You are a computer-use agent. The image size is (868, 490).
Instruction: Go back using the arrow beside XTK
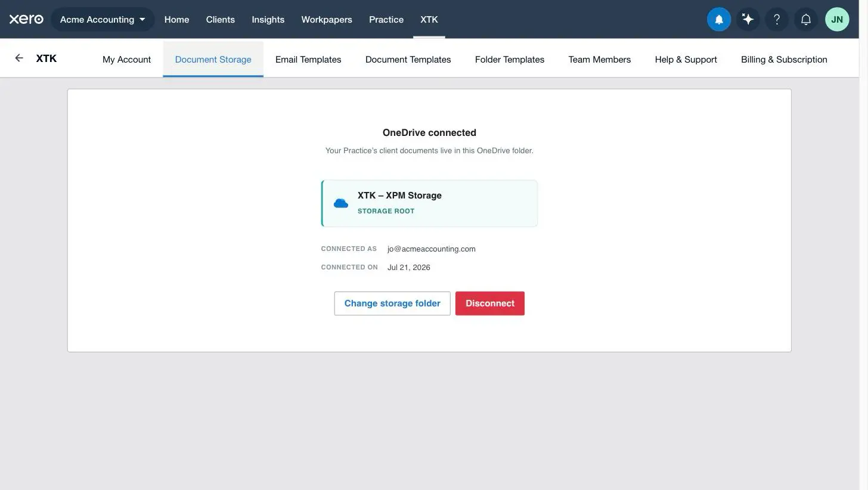[x=19, y=58]
